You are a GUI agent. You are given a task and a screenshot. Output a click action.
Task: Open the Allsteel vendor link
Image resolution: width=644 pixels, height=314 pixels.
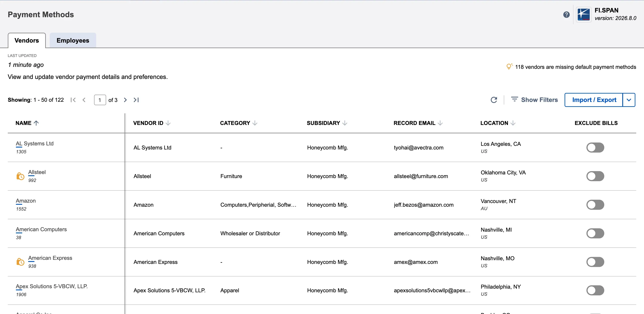click(37, 172)
